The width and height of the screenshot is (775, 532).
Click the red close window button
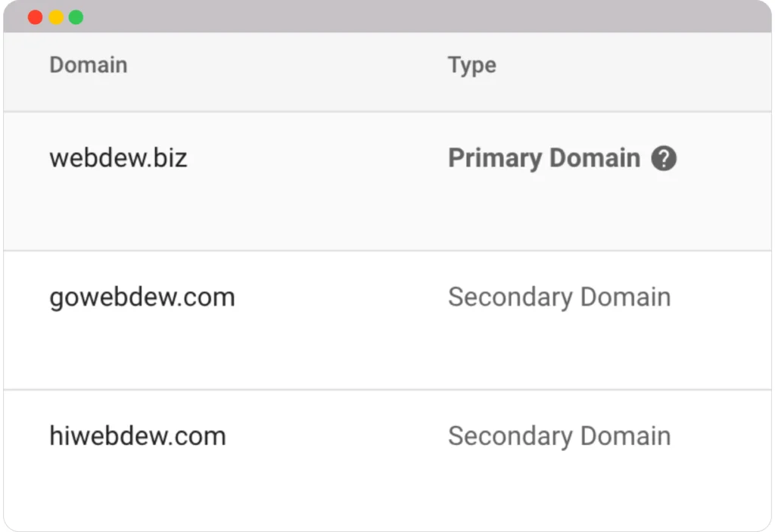[35, 17]
